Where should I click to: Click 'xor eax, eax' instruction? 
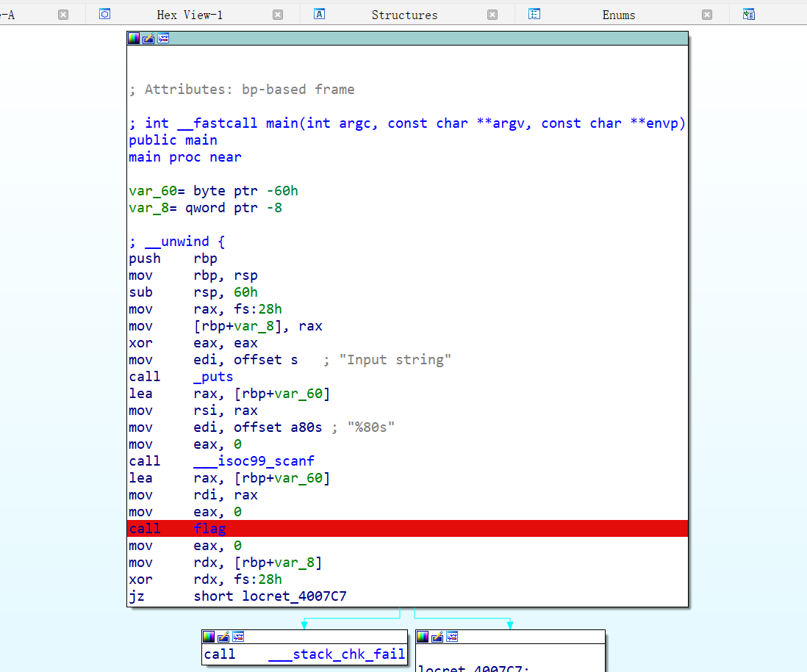pos(193,343)
